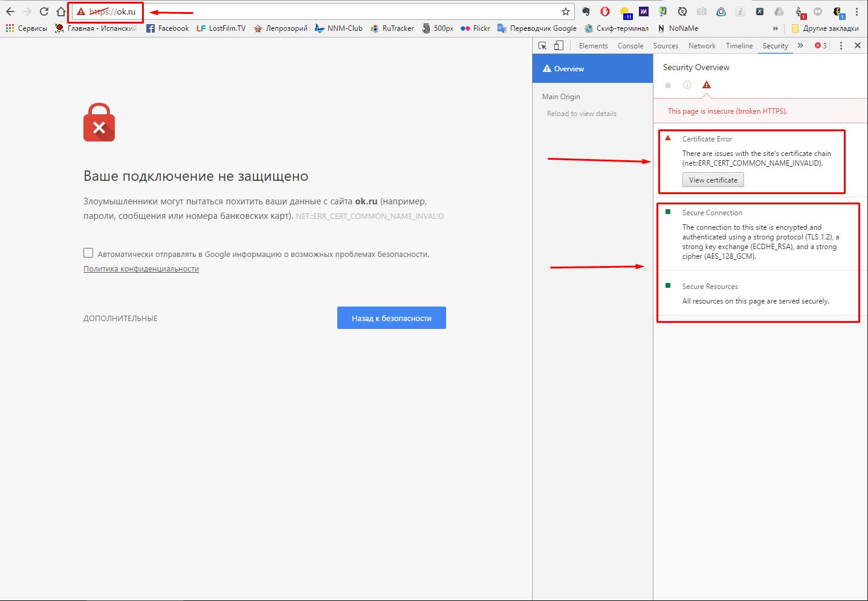Viewport: 868px width, 601px height.
Task: Click the red warning triangle in address bar
Action: (81, 11)
